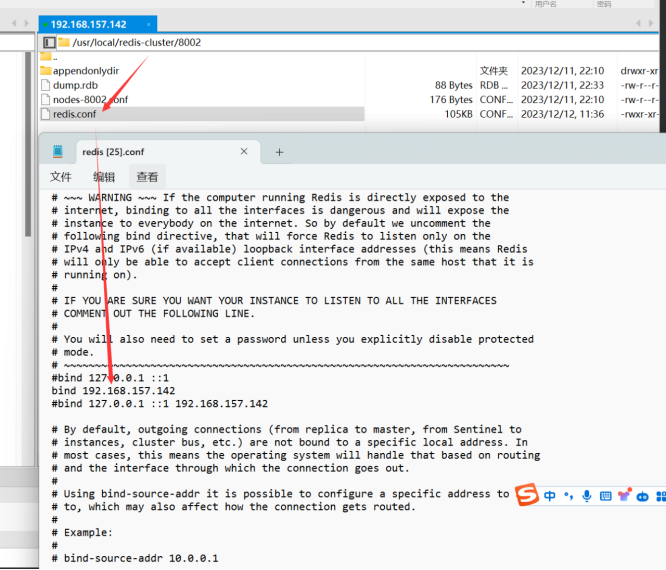This screenshot has width=666, height=570.
Task: Click the #bind 127.0.0.1 ::1 192.168.157.142 line
Action: (160, 404)
